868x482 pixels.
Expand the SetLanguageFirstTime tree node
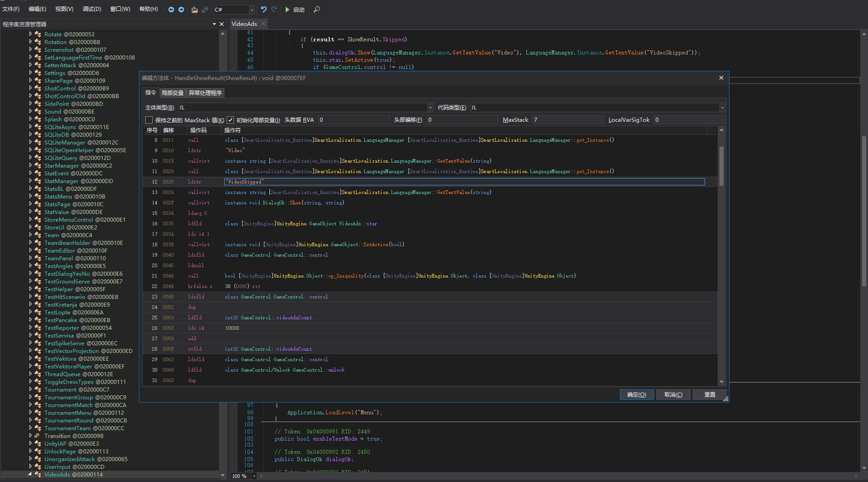click(x=30, y=57)
